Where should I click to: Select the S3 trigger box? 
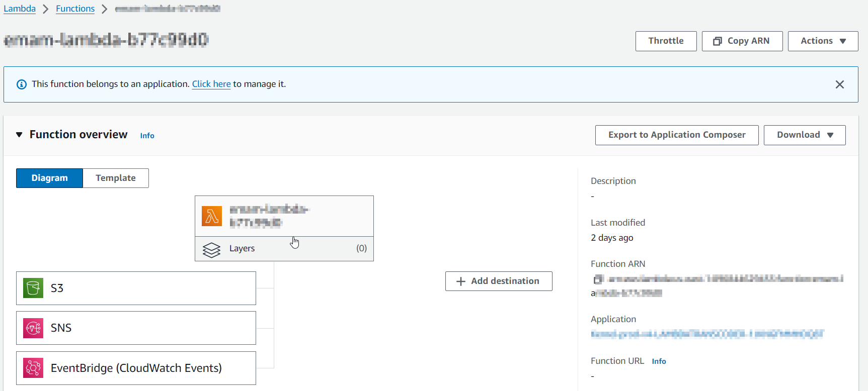pos(136,288)
